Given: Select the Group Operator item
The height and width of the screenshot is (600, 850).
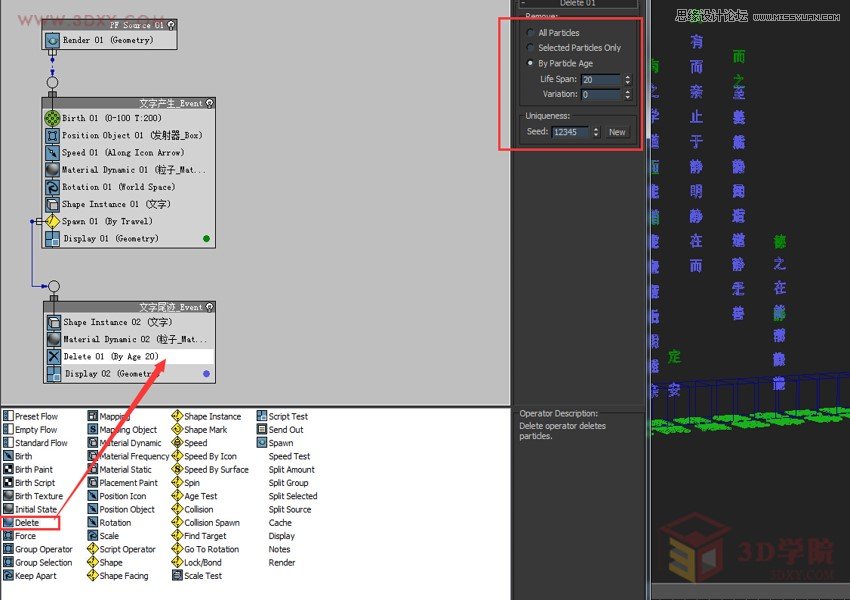Looking at the screenshot, I should point(38,549).
